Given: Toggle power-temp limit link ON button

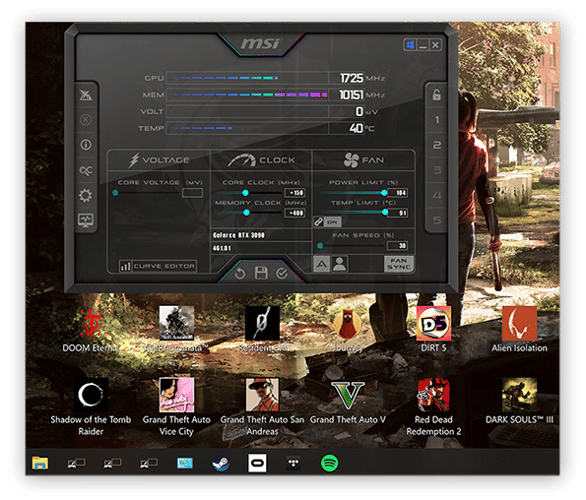Looking at the screenshot, I should coord(327,222).
